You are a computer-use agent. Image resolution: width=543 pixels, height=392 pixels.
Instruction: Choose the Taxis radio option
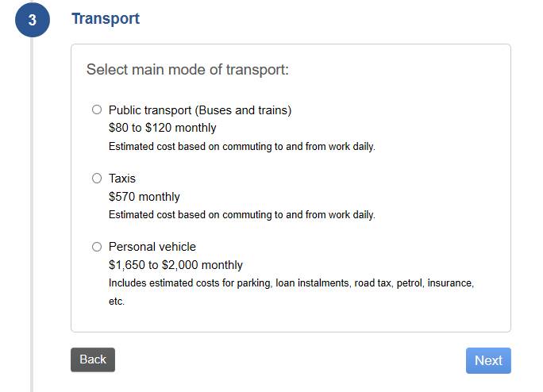coord(97,179)
